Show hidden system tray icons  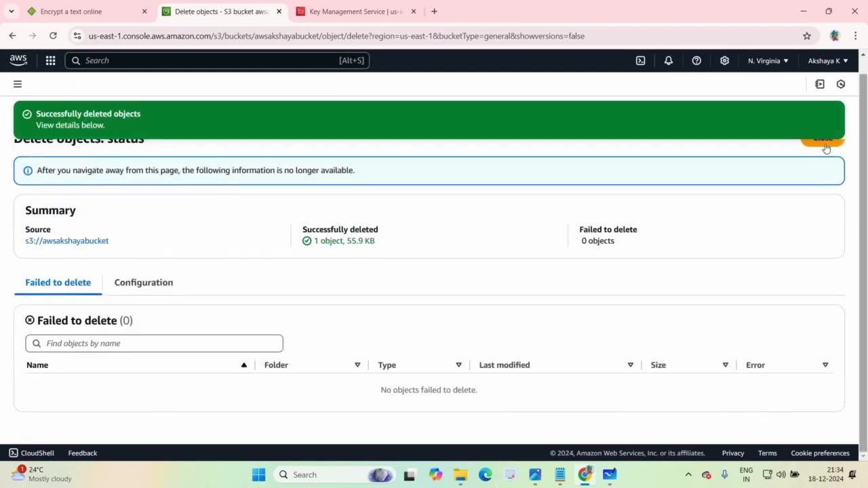pyautogui.click(x=688, y=474)
